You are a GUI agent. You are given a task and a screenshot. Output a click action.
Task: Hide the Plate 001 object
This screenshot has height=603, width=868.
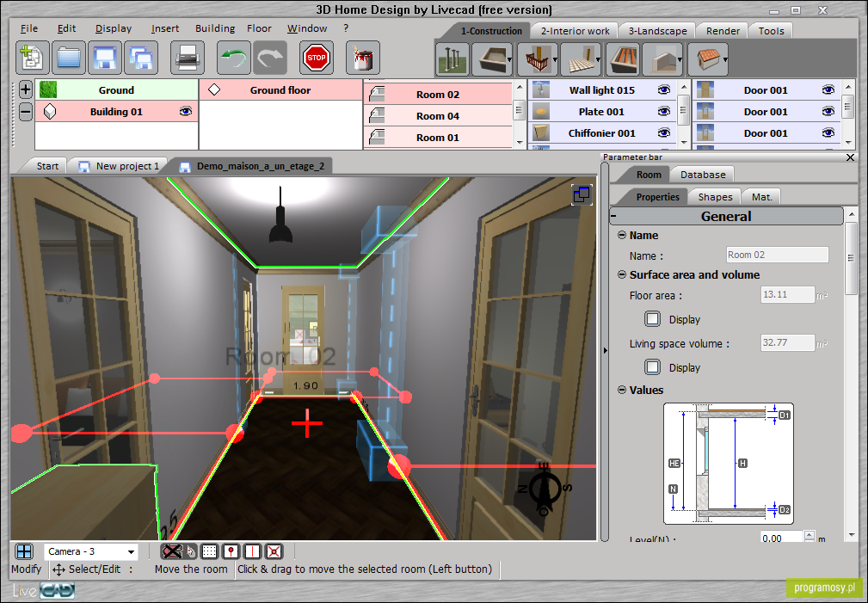(x=664, y=111)
